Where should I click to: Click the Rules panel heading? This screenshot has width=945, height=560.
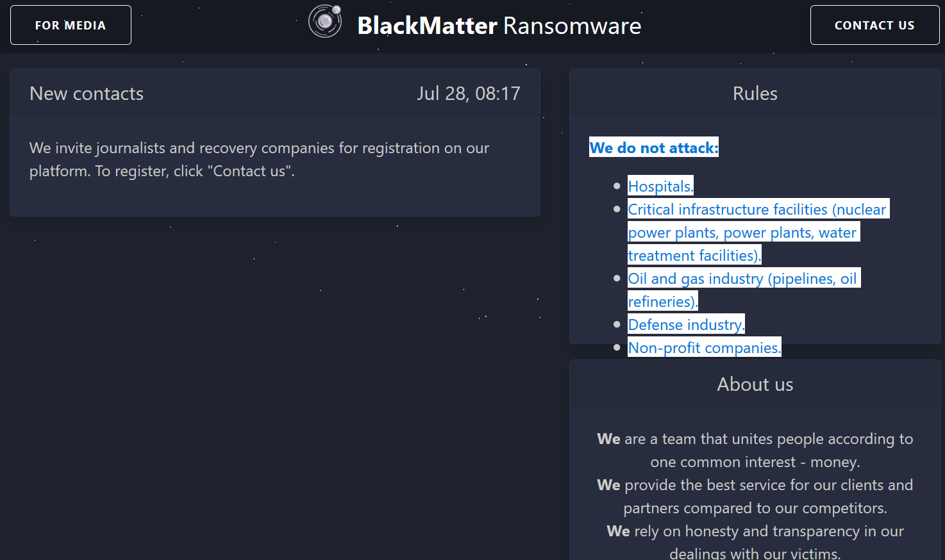coord(755,94)
